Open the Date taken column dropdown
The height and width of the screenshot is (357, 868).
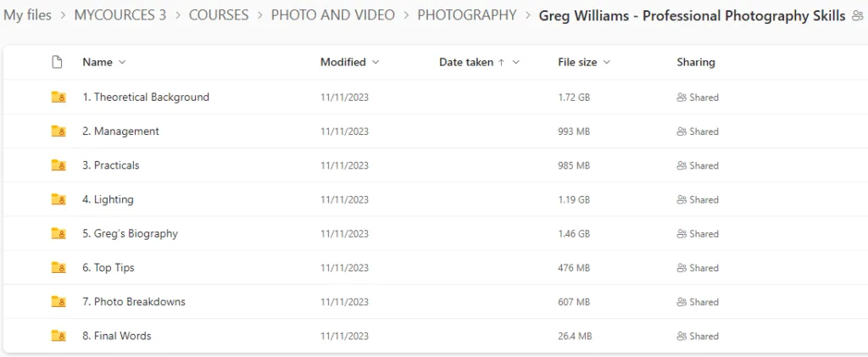[x=515, y=62]
